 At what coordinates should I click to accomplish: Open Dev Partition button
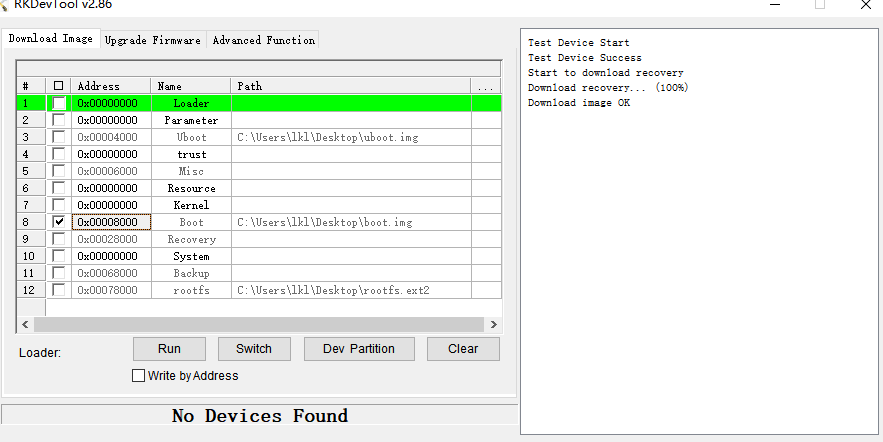point(359,349)
